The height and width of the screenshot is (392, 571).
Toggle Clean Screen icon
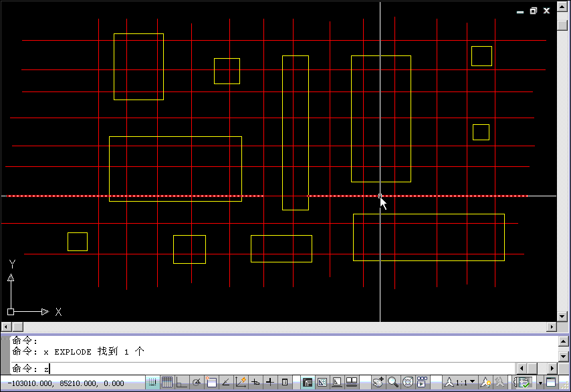[551, 383]
